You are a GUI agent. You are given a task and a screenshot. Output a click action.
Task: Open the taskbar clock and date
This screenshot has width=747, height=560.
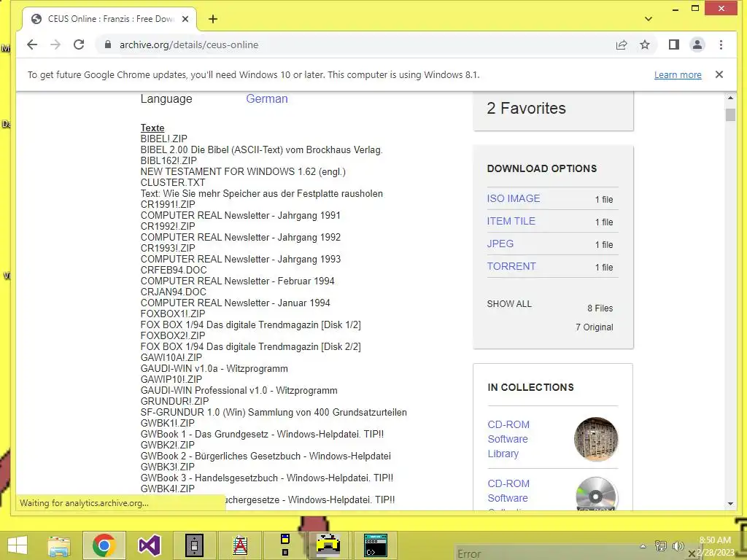715,546
